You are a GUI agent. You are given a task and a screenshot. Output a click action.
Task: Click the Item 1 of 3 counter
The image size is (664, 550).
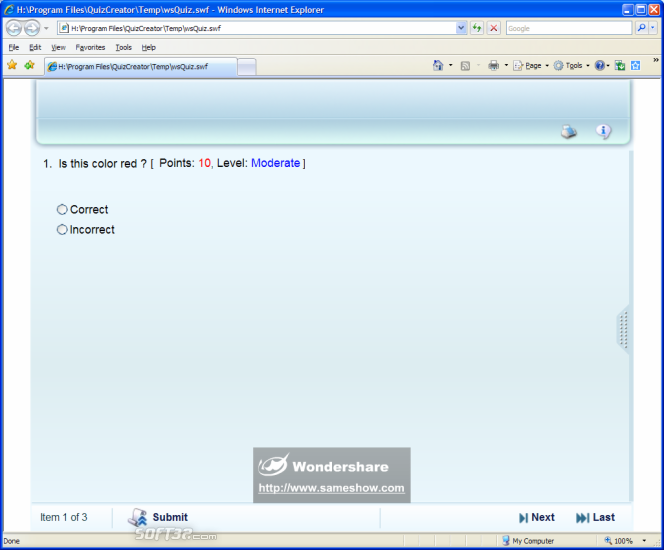point(64,517)
